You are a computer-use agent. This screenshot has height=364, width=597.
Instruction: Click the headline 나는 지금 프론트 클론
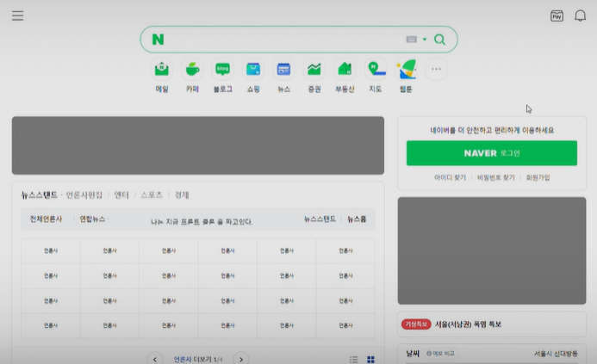[x=202, y=222]
